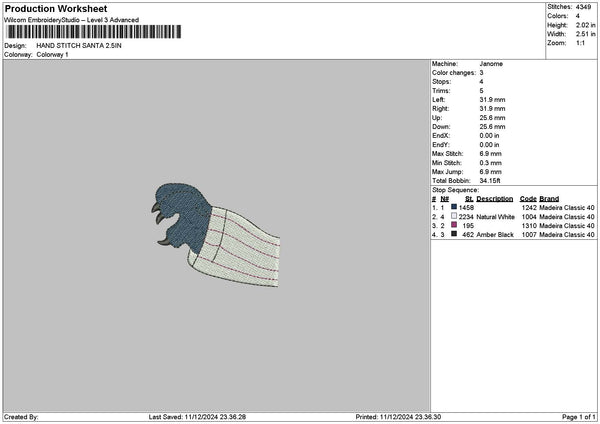Click the "Production Worksheet" title

[x=56, y=8]
